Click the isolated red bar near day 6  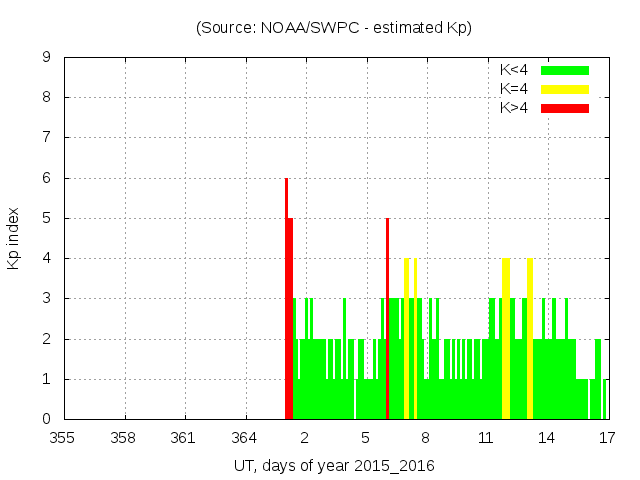pos(387,320)
